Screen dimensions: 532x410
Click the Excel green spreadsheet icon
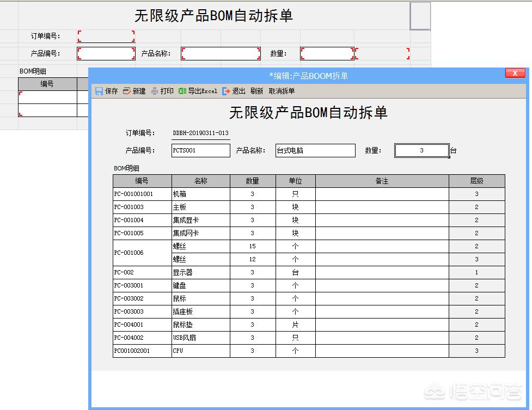point(181,91)
